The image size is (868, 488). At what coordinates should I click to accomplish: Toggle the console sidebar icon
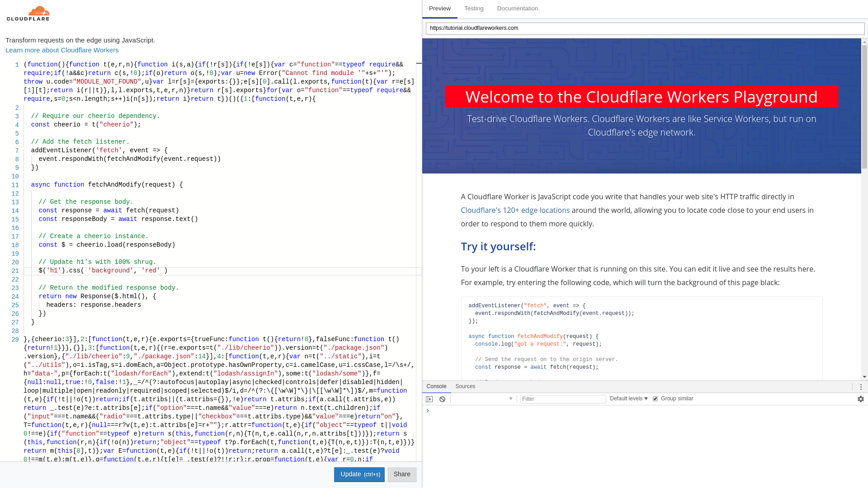429,399
